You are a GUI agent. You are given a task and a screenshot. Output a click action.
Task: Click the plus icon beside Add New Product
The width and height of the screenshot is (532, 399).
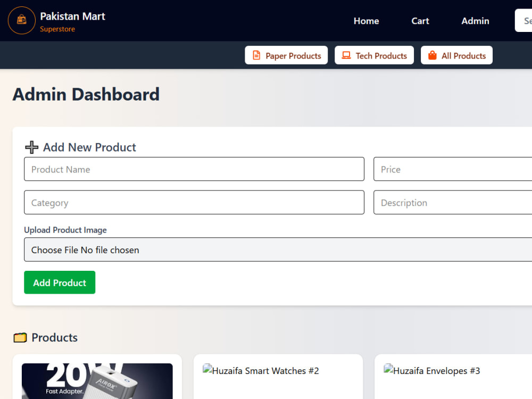pos(31,147)
